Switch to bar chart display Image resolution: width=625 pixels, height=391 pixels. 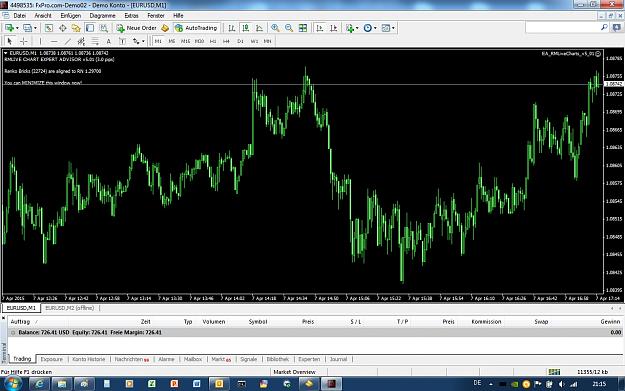[x=232, y=28]
